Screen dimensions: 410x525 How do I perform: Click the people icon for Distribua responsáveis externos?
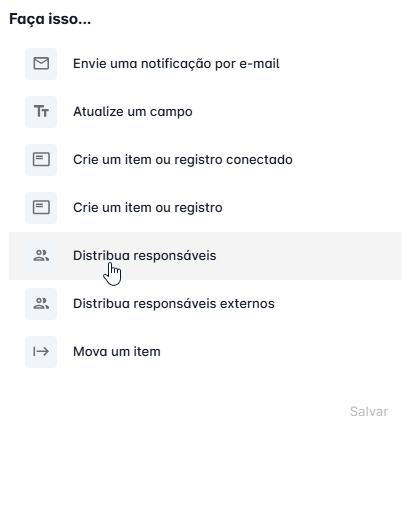(x=41, y=304)
